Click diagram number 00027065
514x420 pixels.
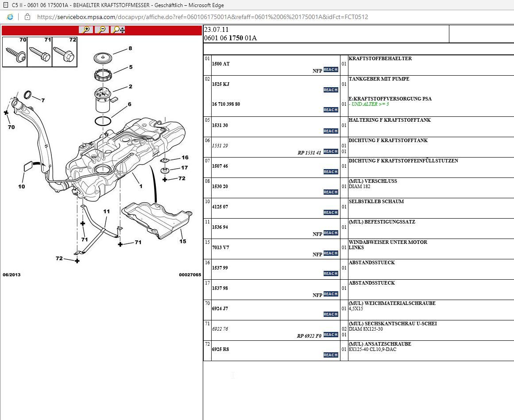click(190, 274)
